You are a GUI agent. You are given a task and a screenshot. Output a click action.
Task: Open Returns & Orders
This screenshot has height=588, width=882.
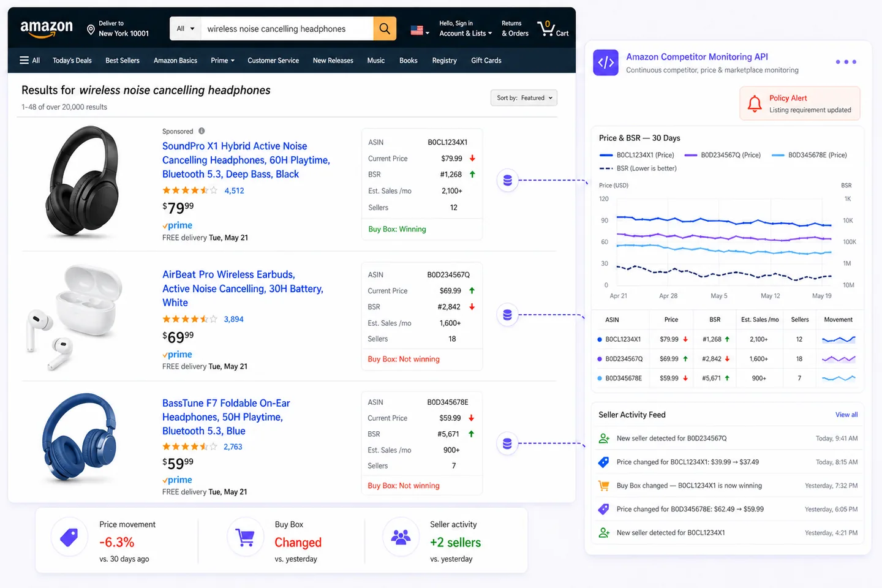coord(515,29)
